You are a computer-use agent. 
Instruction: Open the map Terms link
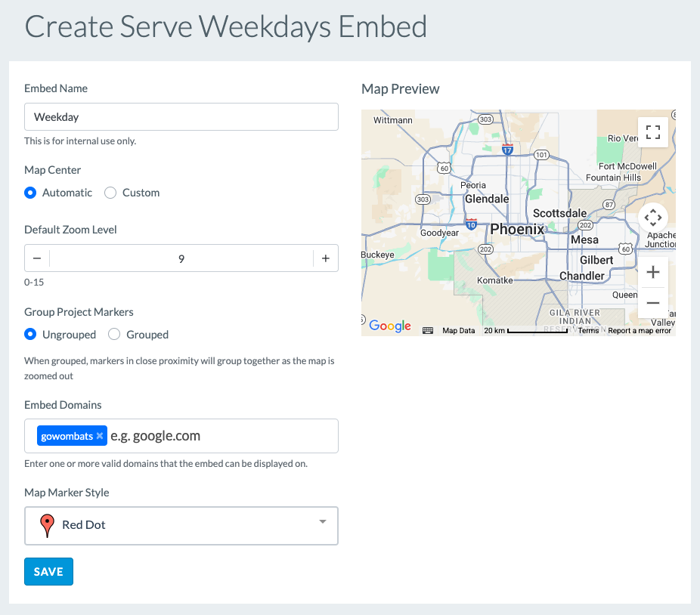(588, 330)
